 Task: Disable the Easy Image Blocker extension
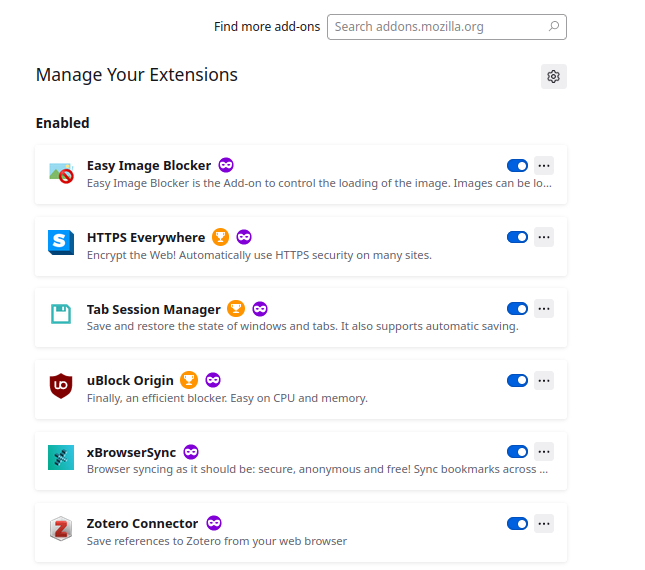517,166
